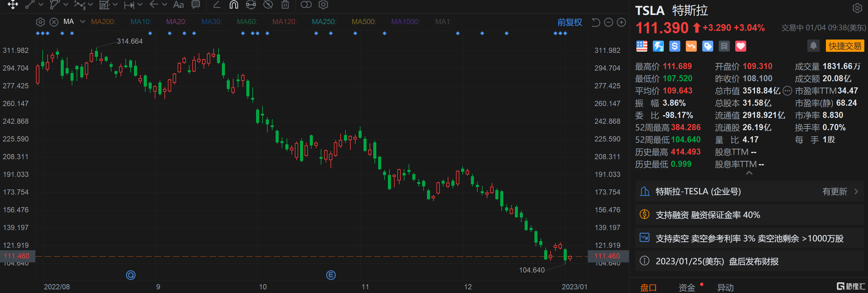Click the ellipsis next to 总市值

pyautogui.click(x=787, y=91)
